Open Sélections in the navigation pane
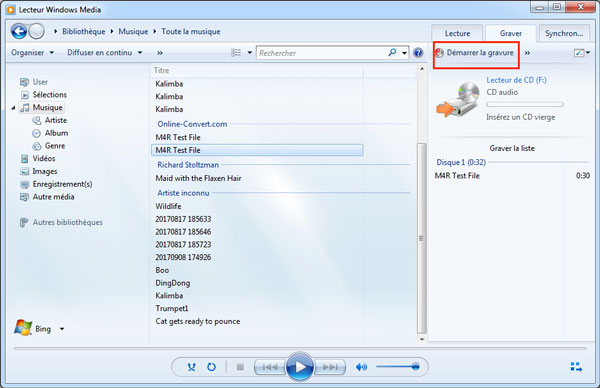Viewport: 600px width, 388px height. (44, 95)
